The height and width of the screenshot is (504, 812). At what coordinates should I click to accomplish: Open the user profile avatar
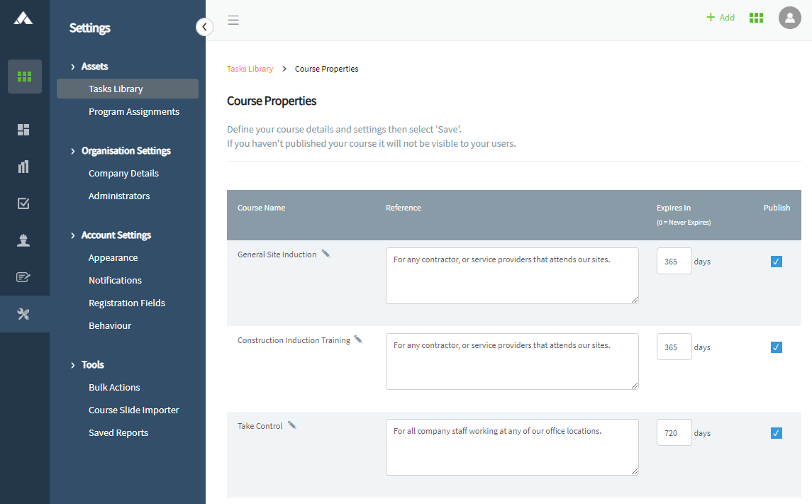point(789,18)
